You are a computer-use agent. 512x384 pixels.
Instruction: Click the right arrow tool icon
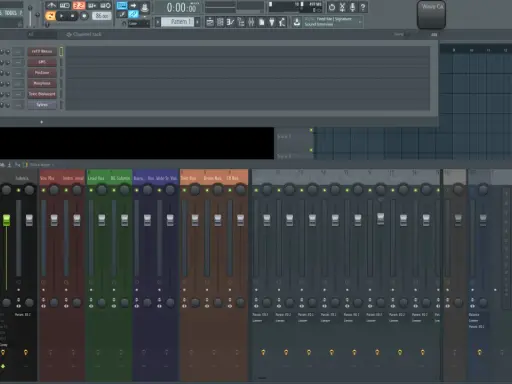(133, 6)
